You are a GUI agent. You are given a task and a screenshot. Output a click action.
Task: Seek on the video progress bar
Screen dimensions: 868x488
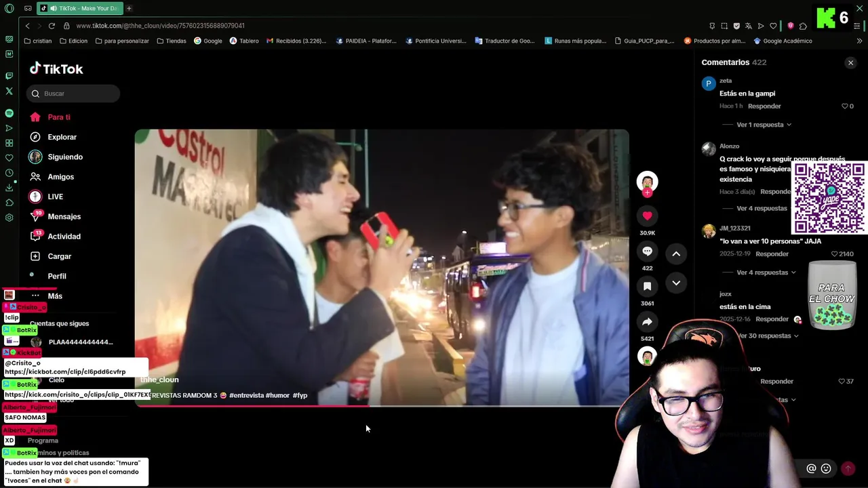[x=382, y=405]
